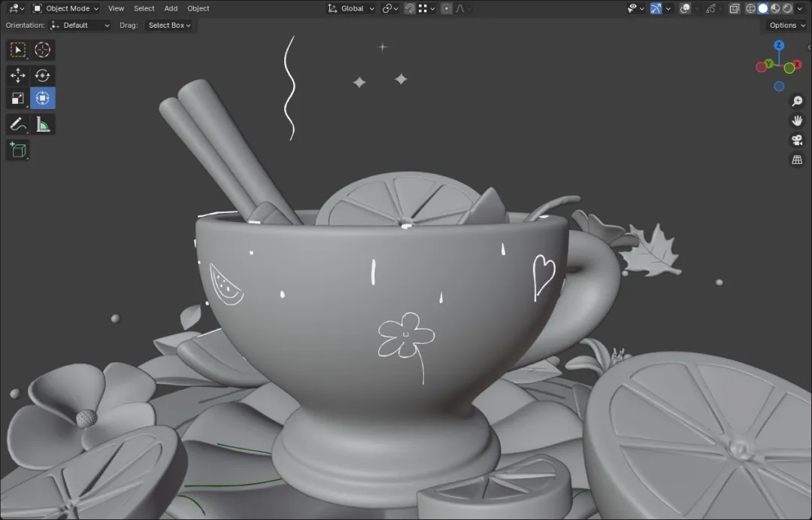Click the Y axis on navigation gizmo

[x=769, y=63]
